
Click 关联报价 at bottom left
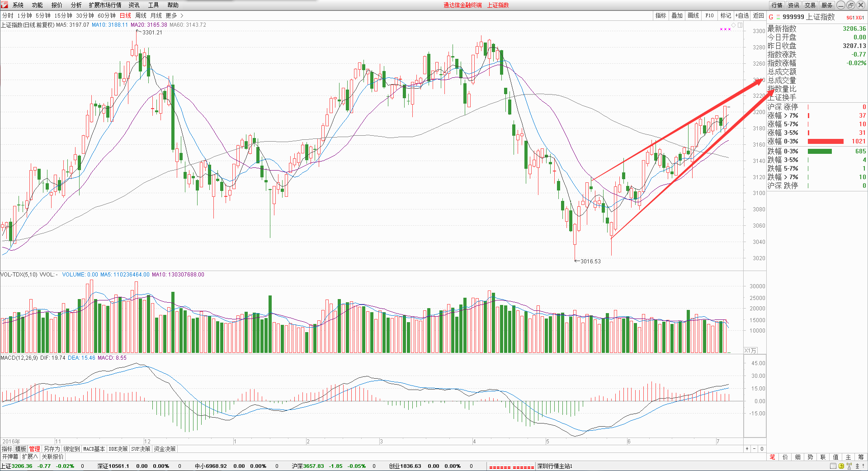(x=53, y=457)
